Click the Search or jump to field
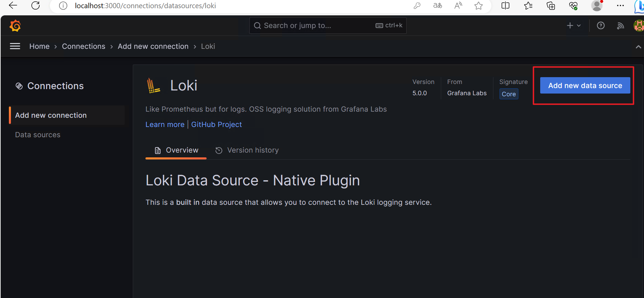The image size is (644, 298). 318,26
